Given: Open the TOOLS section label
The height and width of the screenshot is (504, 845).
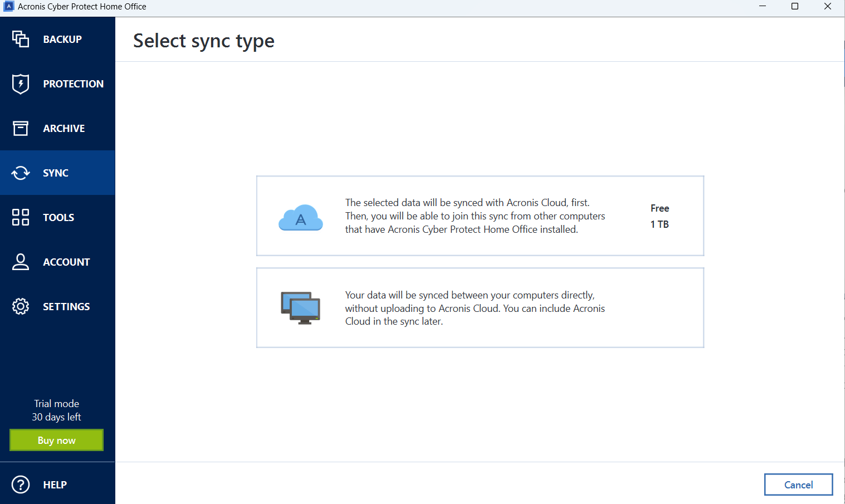Looking at the screenshot, I should (x=58, y=217).
